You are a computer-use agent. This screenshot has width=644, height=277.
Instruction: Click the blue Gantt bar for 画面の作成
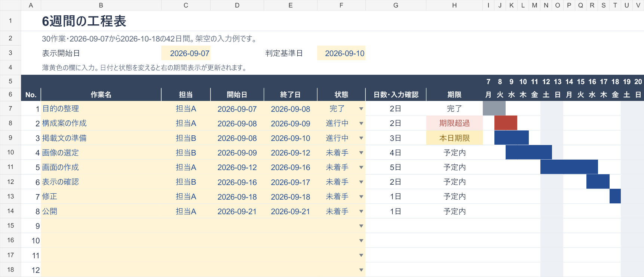point(569,167)
